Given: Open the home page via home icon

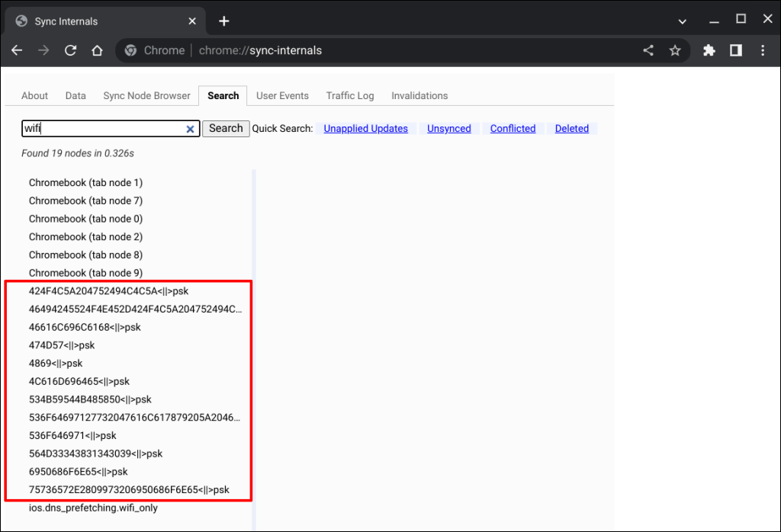Looking at the screenshot, I should (97, 50).
